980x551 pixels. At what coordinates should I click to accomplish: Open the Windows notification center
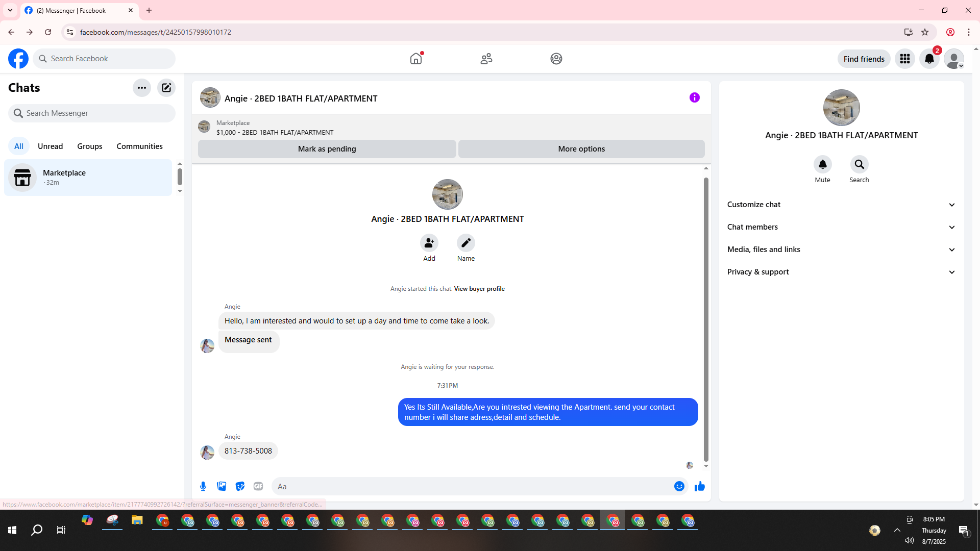[964, 531]
